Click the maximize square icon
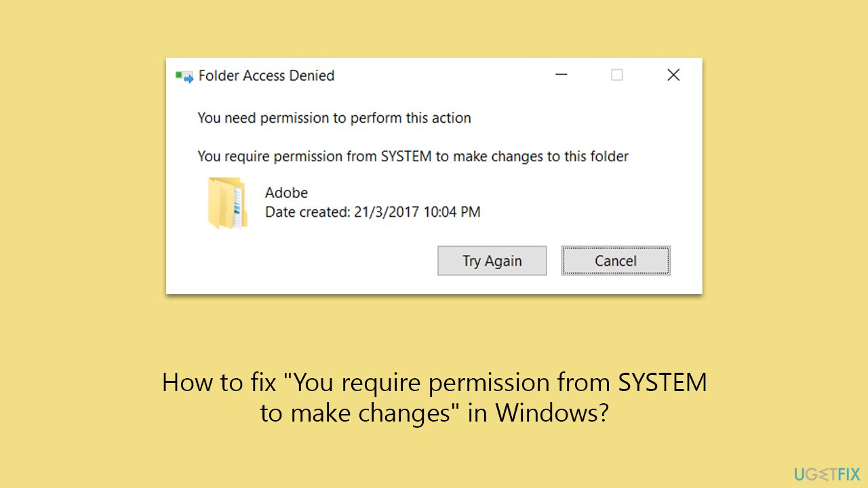 [x=616, y=75]
